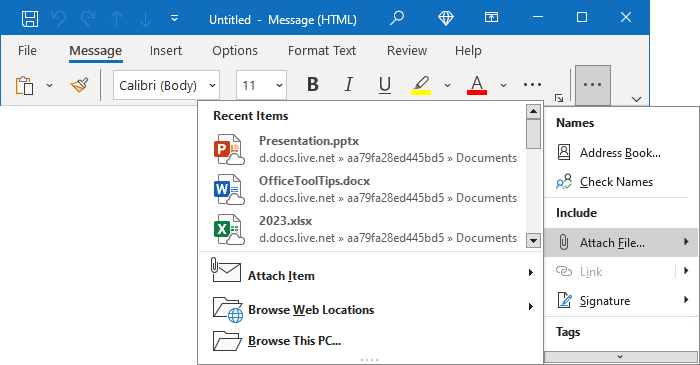Apply red font color
The width and height of the screenshot is (700, 365).
tap(477, 85)
